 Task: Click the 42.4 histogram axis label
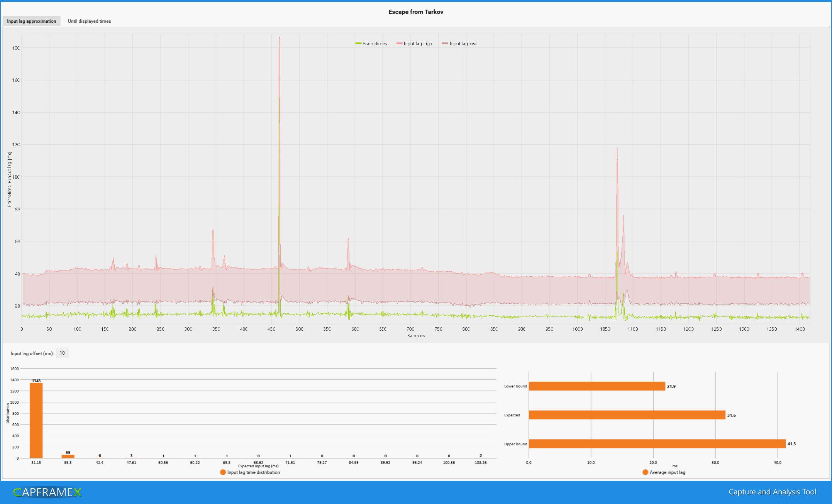100,462
